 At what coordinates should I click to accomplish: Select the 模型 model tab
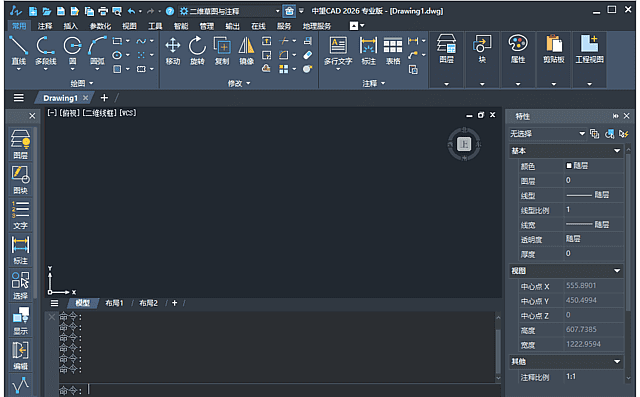tap(82, 303)
